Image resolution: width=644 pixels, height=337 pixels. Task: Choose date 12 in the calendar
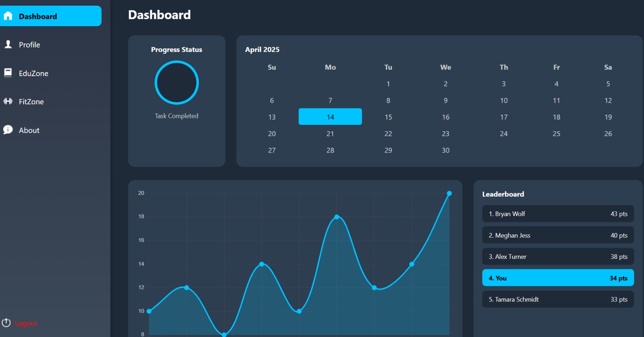pos(608,100)
